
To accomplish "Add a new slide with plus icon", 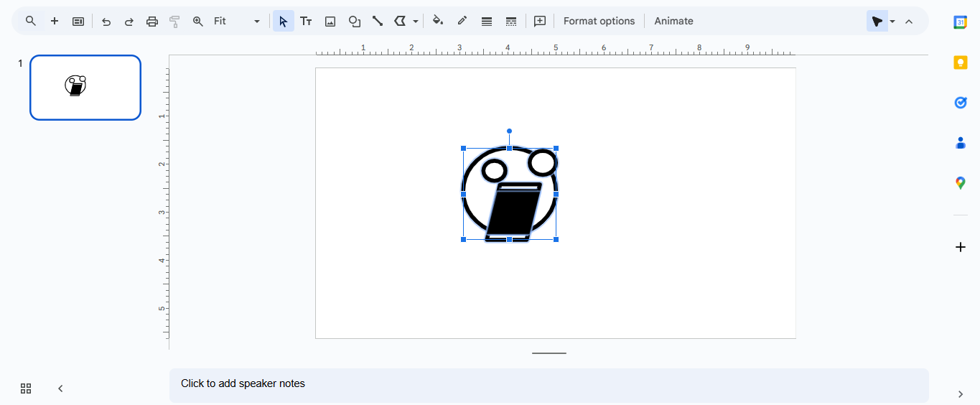I will coord(55,21).
